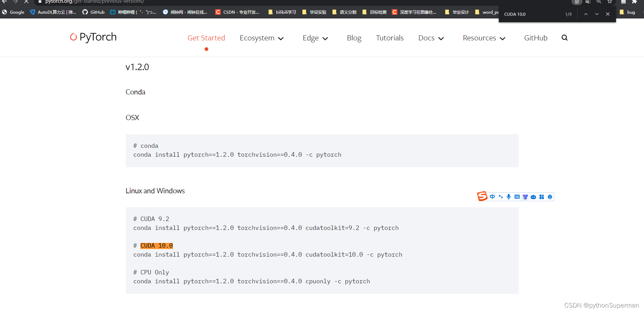Open the Sogou soft keyboard icon

pyautogui.click(x=517, y=197)
